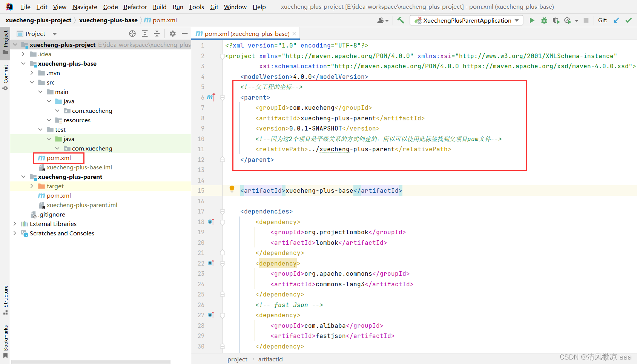637x364 pixels.
Task: Open the Structure side tool tab
Action: [5, 300]
